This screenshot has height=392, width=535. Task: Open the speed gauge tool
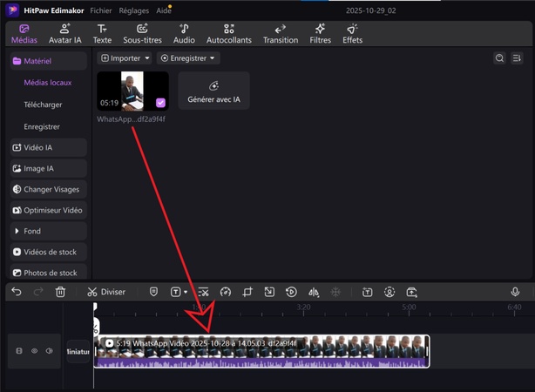click(225, 293)
